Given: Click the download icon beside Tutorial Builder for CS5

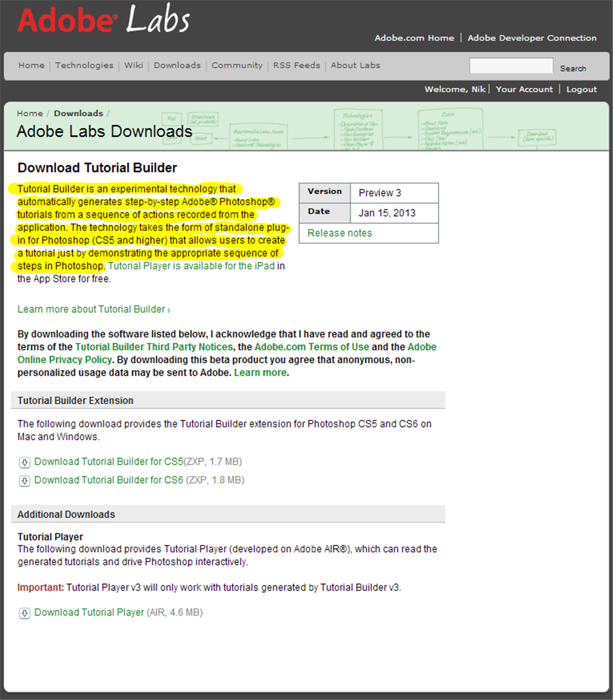Looking at the screenshot, I should tap(25, 463).
